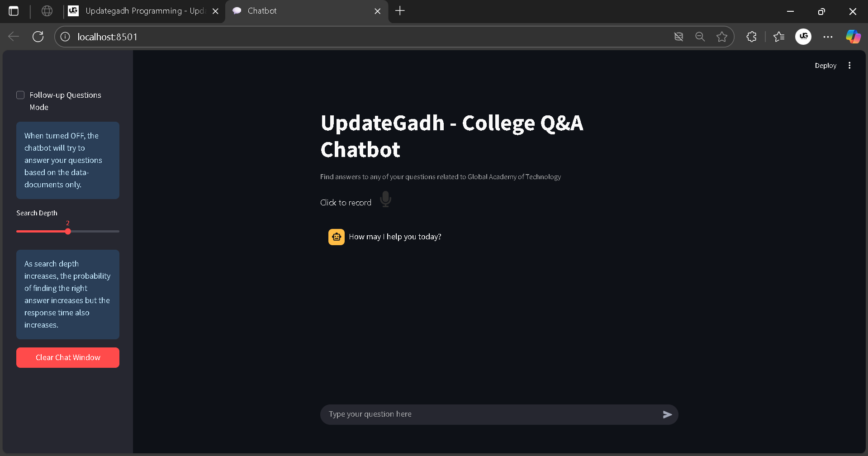This screenshot has height=456, width=868.
Task: Click the microphone icon to record
Action: [385, 199]
